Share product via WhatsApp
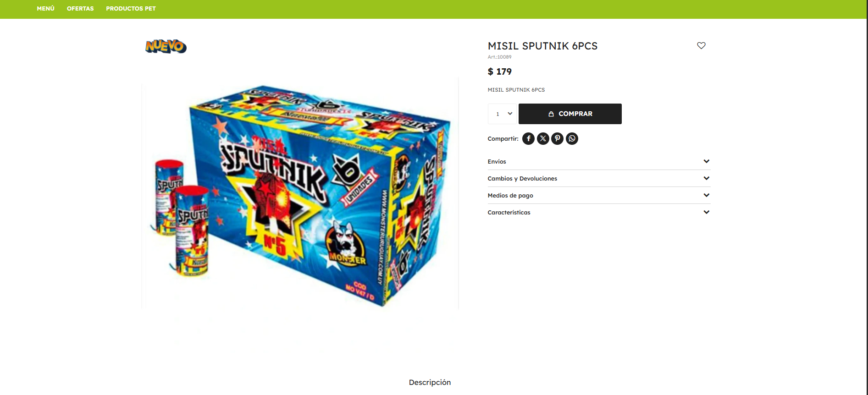Image resolution: width=868 pixels, height=395 pixels. pyautogui.click(x=572, y=138)
